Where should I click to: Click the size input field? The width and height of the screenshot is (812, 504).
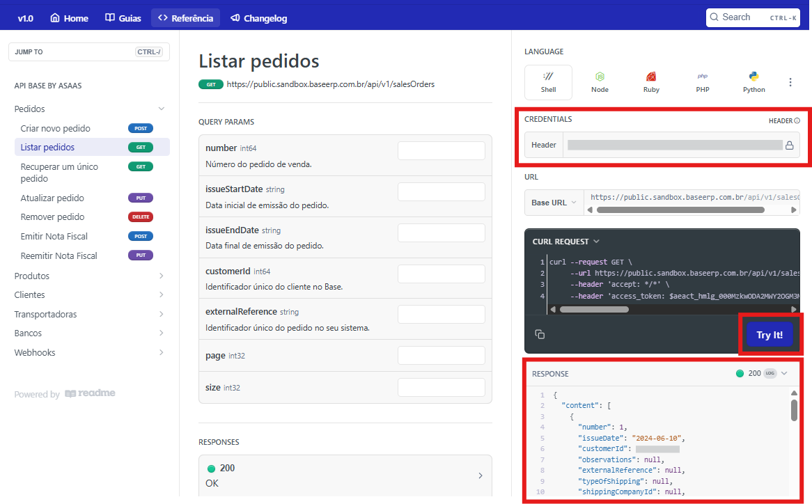[442, 388]
